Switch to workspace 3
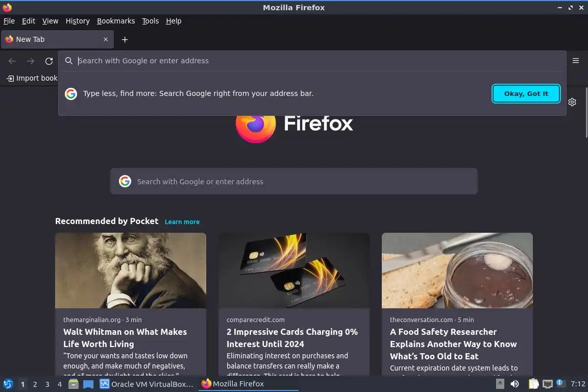The height and width of the screenshot is (392, 588). pos(47,384)
